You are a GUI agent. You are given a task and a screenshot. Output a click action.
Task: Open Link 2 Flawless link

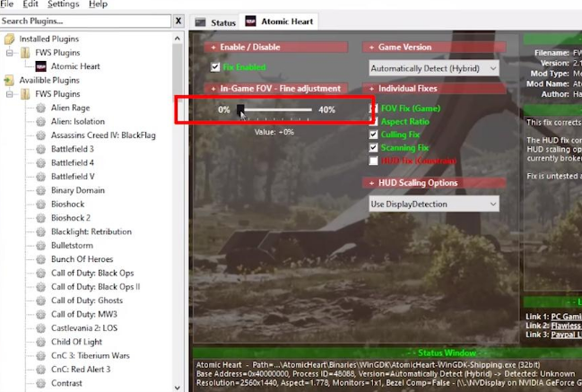tap(566, 326)
